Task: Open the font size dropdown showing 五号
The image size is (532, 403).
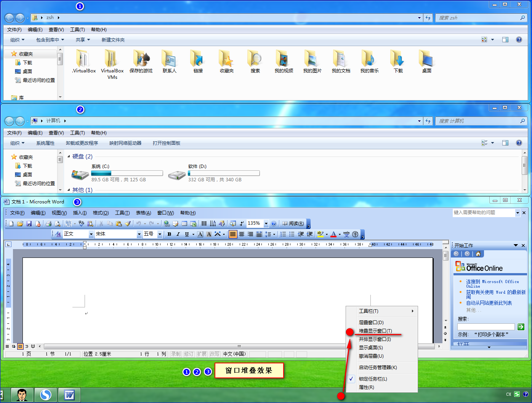Action: click(160, 234)
